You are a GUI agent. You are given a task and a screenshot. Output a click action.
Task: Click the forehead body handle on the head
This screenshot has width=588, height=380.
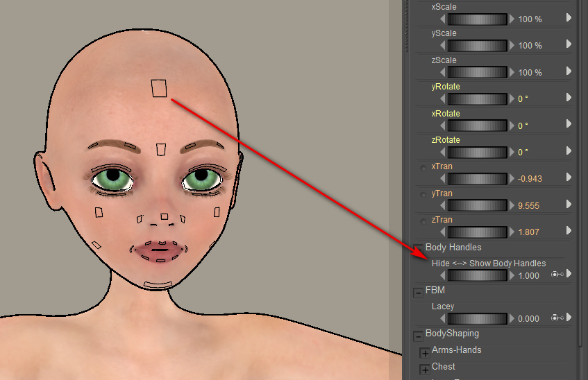click(159, 88)
